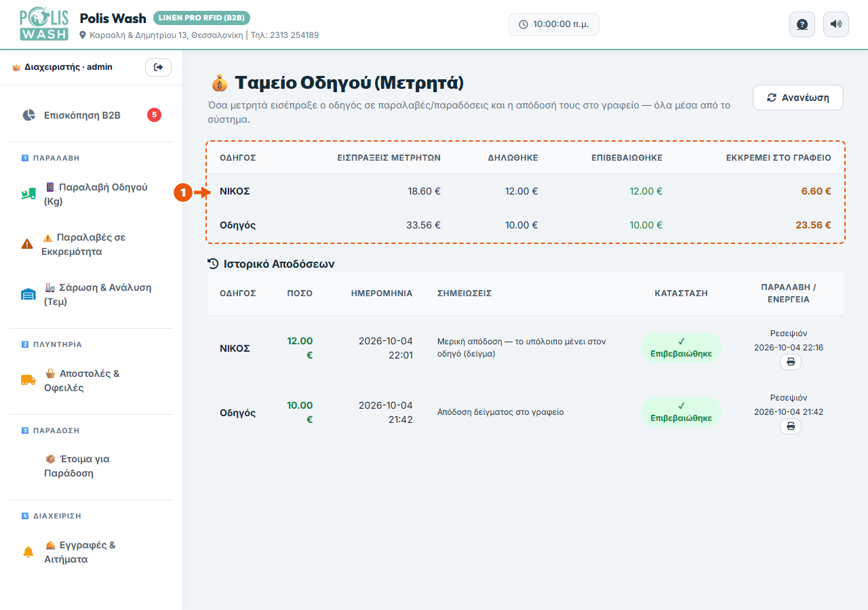Click the ΕΚΚΡΕΜΕΙ ΣΤΟ ΓΡΑΦΕΙΟ column header
Viewport: 868px width, 610px height.
point(778,158)
